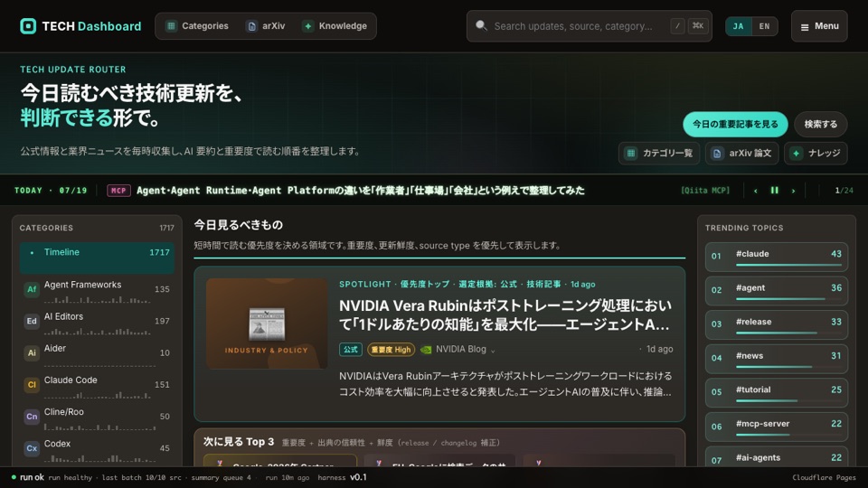This screenshot has width=868, height=488.
Task: Switch language to JA
Action: click(739, 26)
